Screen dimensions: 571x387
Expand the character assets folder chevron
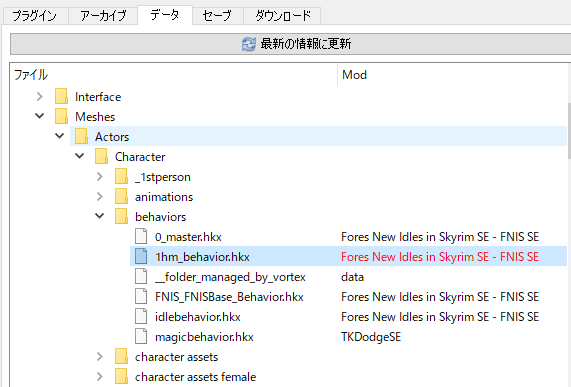point(99,357)
